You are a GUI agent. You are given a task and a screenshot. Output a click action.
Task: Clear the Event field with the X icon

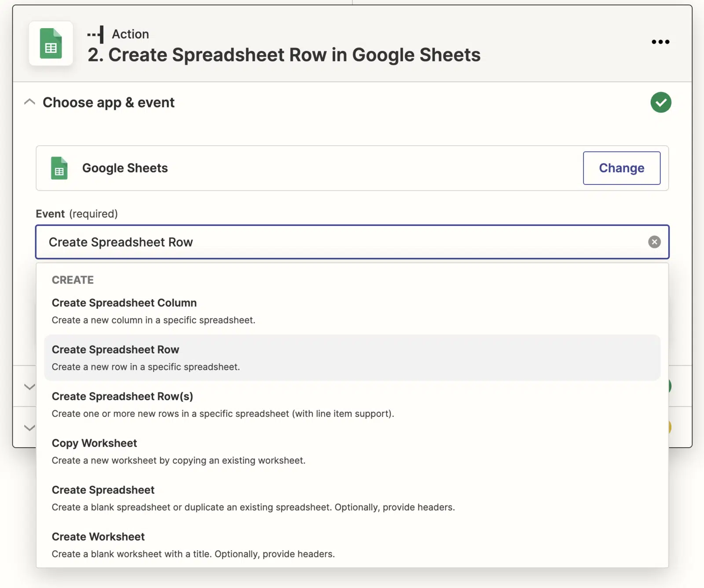654,242
